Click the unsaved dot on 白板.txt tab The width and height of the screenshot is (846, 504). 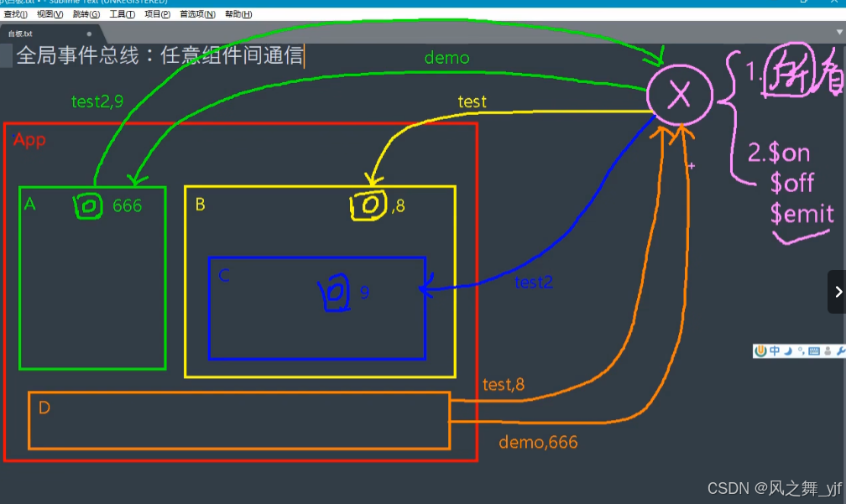[89, 34]
